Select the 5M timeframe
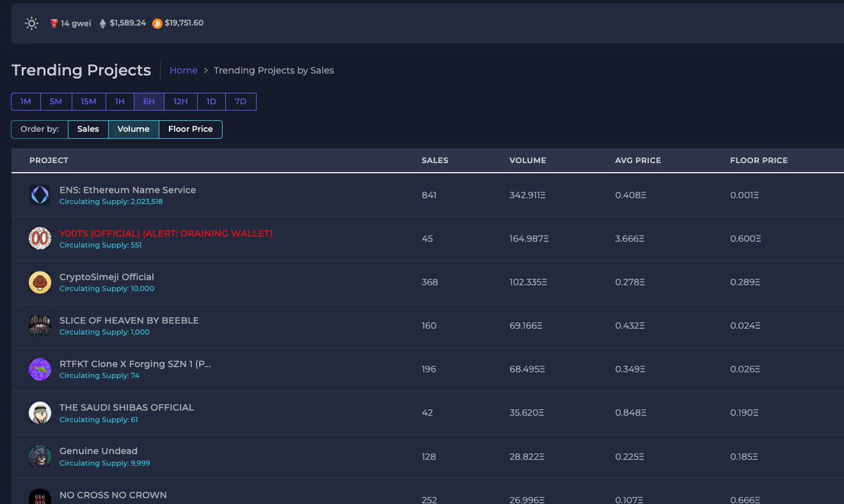Viewport: 844px width, 504px height. [56, 102]
